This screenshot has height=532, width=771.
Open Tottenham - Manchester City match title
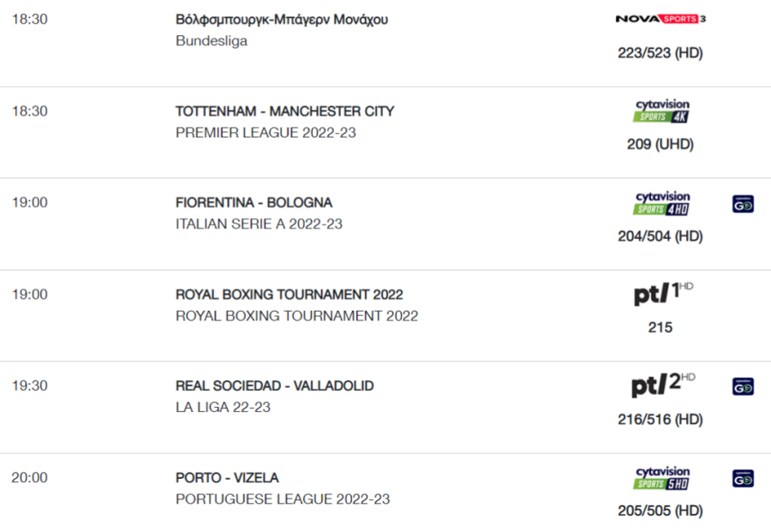click(284, 111)
